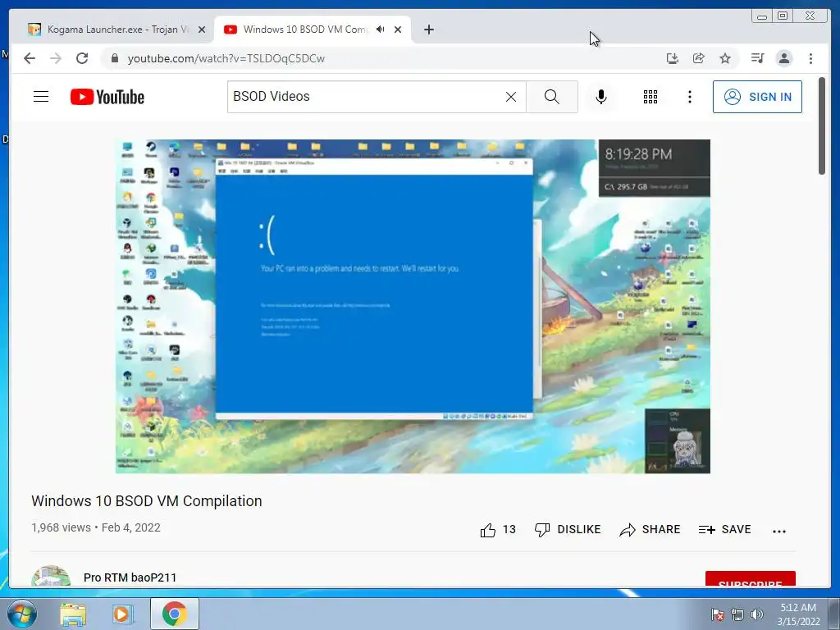This screenshot has width=840, height=630.
Task: Open YouTube settings three-dot menu
Action: [x=689, y=97]
